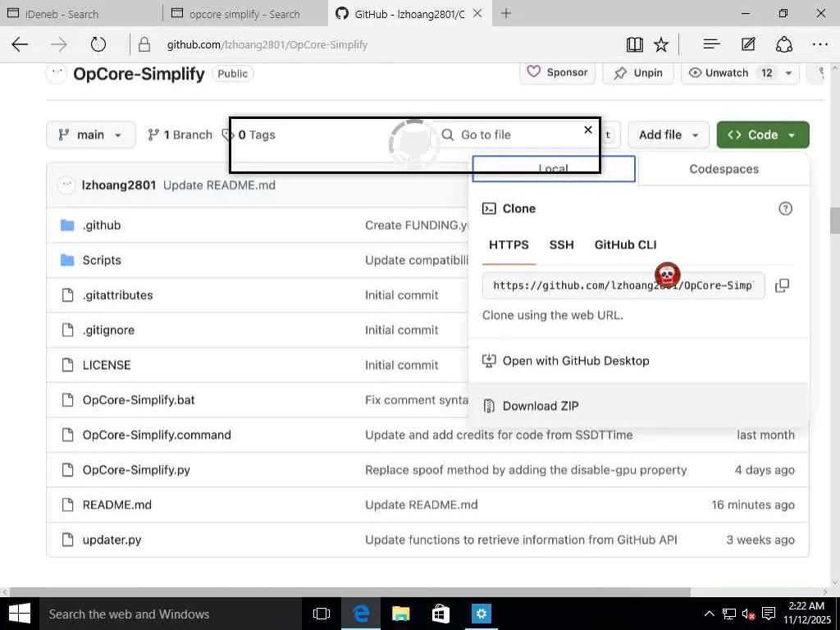This screenshot has width=840, height=630.
Task: Open File Explorer from taskbar
Action: [x=400, y=614]
